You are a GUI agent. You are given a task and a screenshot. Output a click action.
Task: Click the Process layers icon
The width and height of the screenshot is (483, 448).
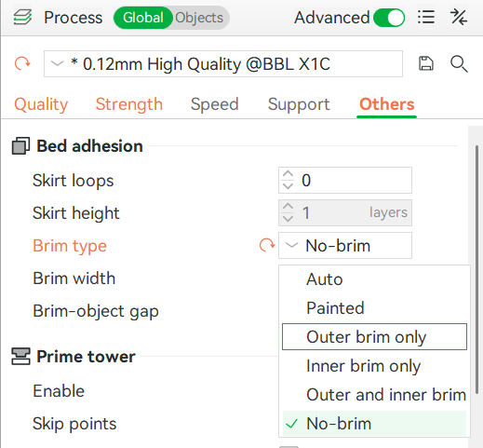[22, 18]
